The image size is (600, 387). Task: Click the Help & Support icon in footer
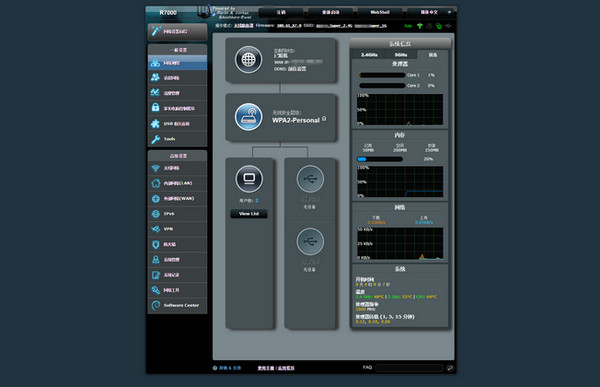[215, 368]
